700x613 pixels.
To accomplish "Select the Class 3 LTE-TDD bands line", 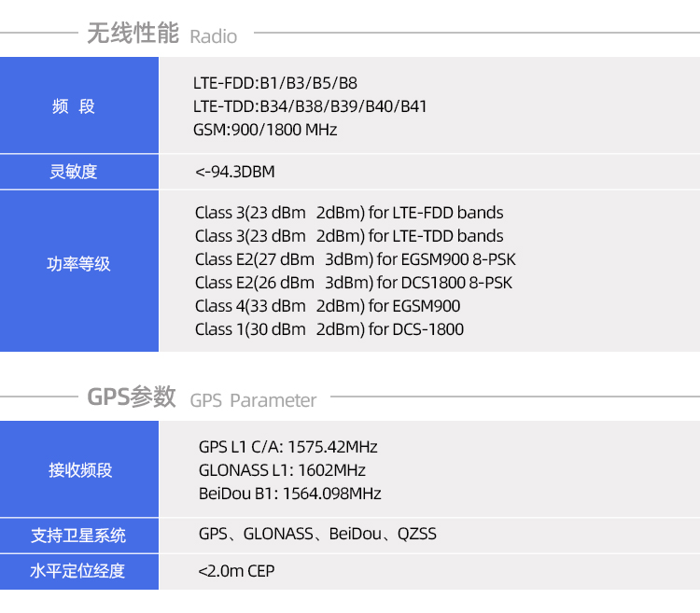I will click(349, 236).
